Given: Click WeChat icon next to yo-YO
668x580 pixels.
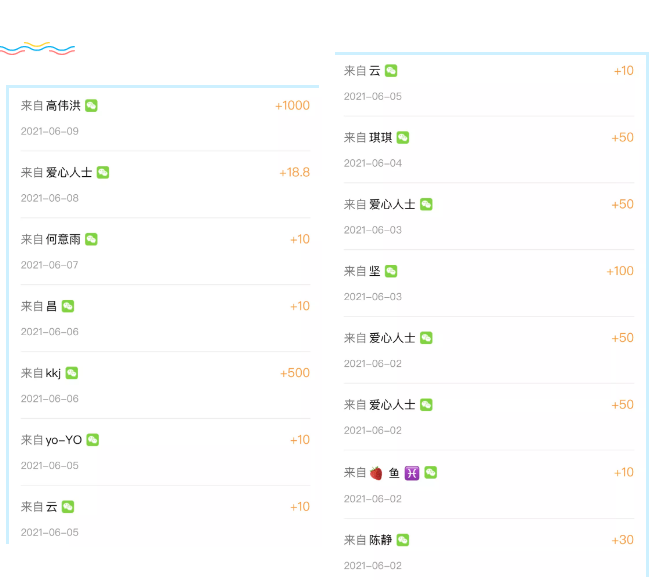Looking at the screenshot, I should point(92,440).
